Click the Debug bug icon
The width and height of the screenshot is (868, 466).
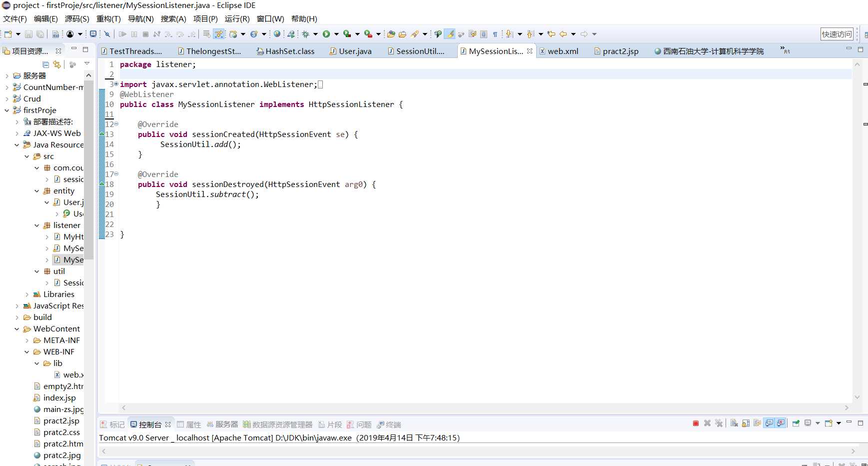click(305, 34)
